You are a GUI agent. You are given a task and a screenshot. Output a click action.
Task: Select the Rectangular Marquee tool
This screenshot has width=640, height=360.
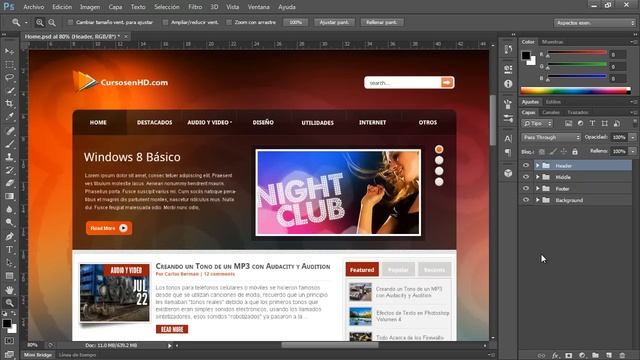[9, 64]
